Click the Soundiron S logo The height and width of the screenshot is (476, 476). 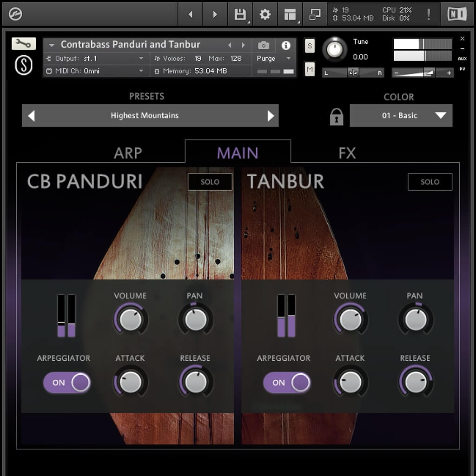(x=23, y=64)
